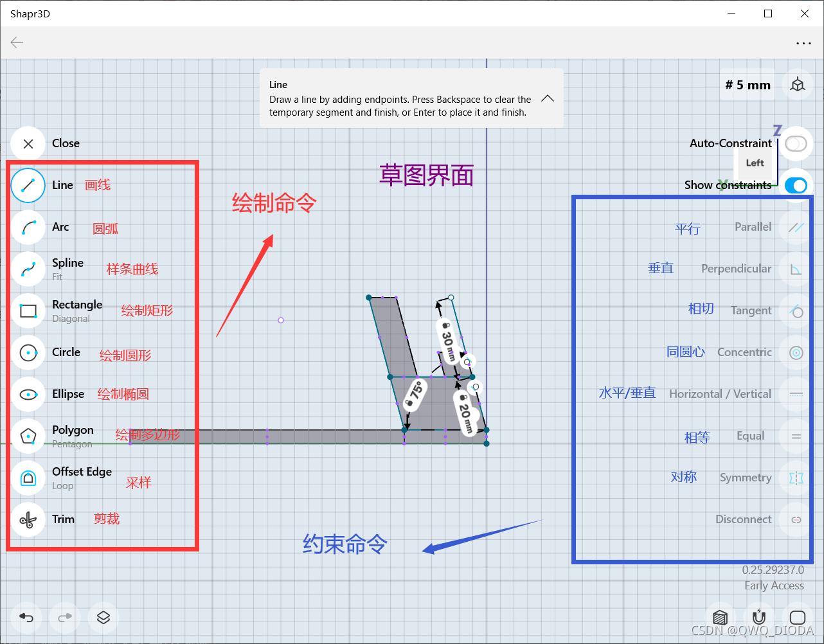Click the Line label in tools list
Viewport: 824px width, 644px height.
coord(62,185)
